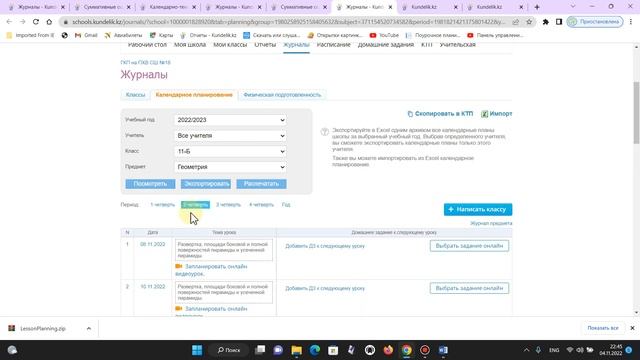
Task: Open Task View on the taskbar
Action: pos(260,350)
